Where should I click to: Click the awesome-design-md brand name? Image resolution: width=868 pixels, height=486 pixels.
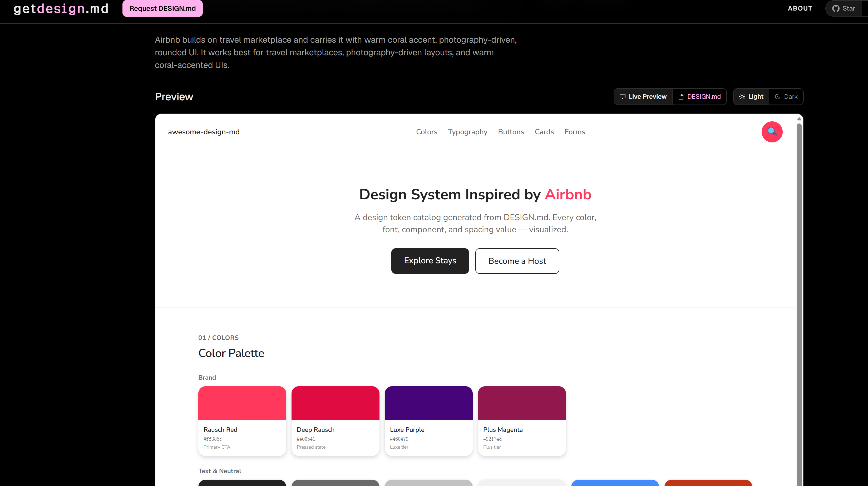point(204,132)
